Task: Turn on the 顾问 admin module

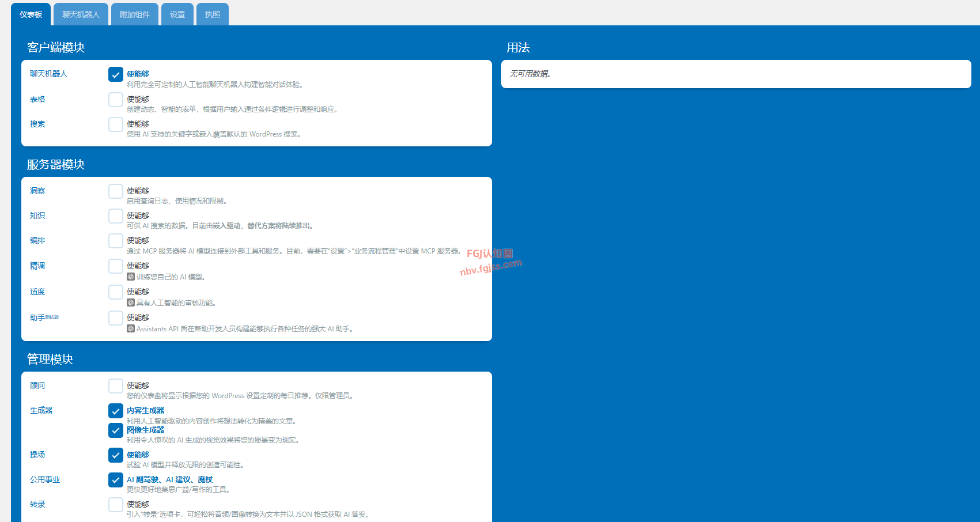Action: pos(116,386)
